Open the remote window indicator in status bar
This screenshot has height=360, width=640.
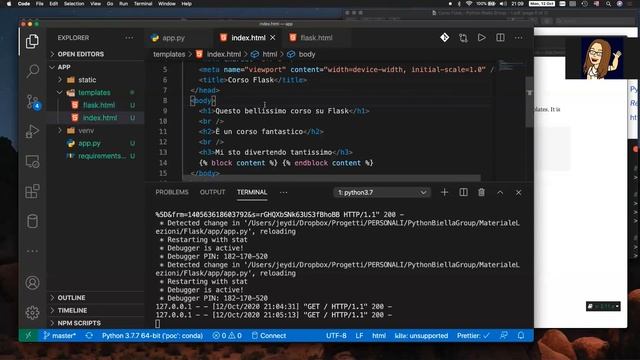(28, 336)
